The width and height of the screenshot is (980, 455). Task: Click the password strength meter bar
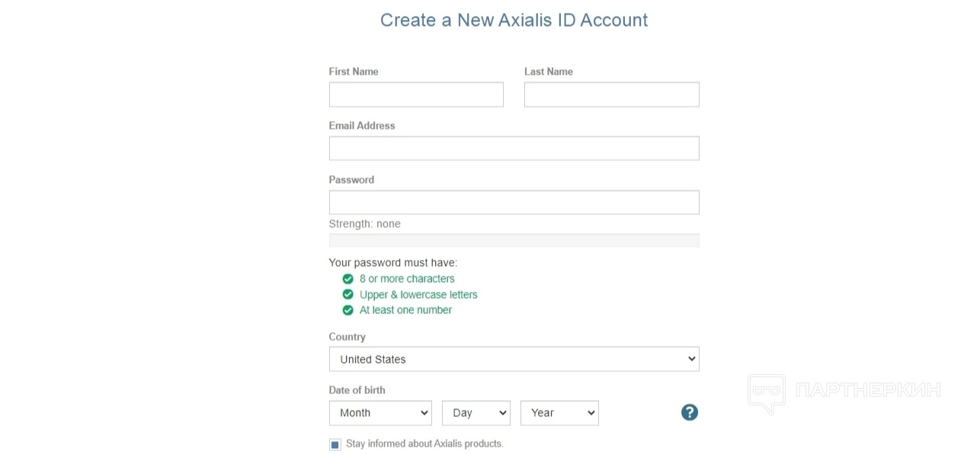coord(514,240)
